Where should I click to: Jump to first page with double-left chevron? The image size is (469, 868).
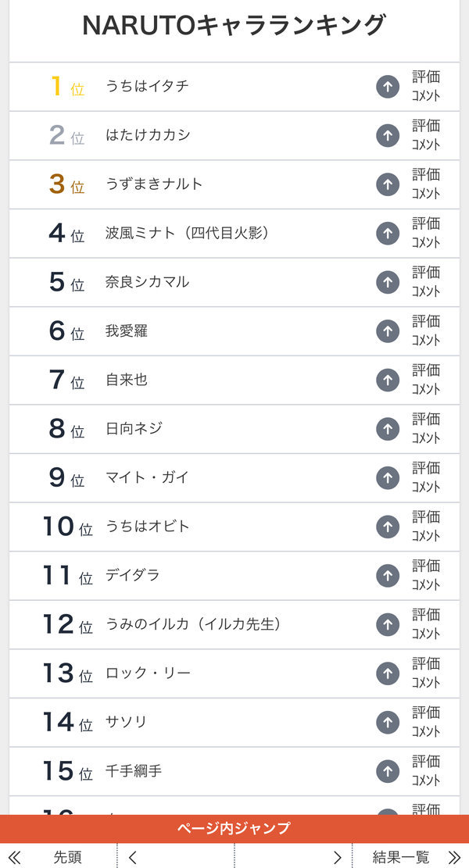(x=14, y=858)
